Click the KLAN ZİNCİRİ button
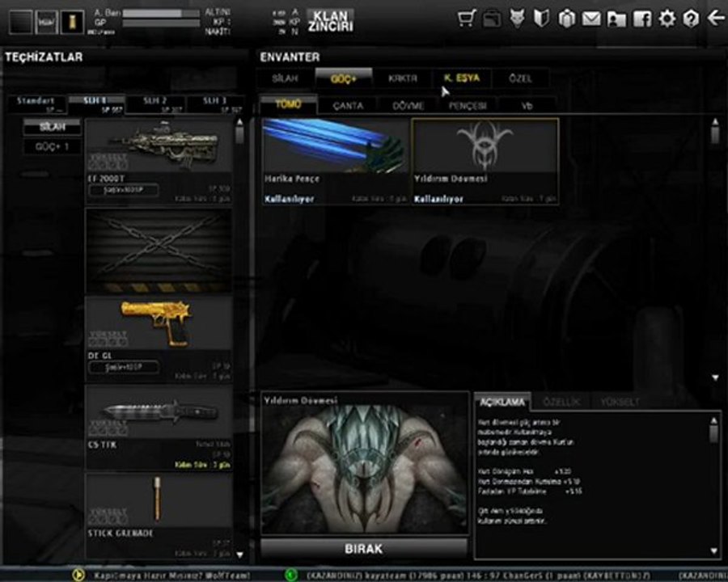The height and width of the screenshot is (582, 728). [x=330, y=21]
